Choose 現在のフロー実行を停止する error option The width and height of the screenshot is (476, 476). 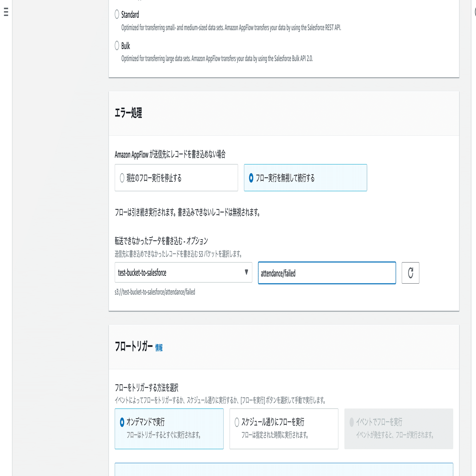(x=122, y=177)
